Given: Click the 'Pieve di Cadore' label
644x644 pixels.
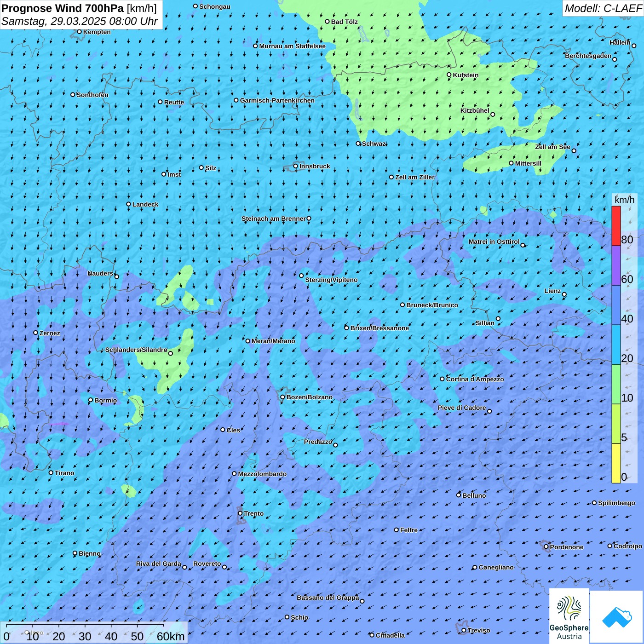Looking at the screenshot, I should point(462,408).
